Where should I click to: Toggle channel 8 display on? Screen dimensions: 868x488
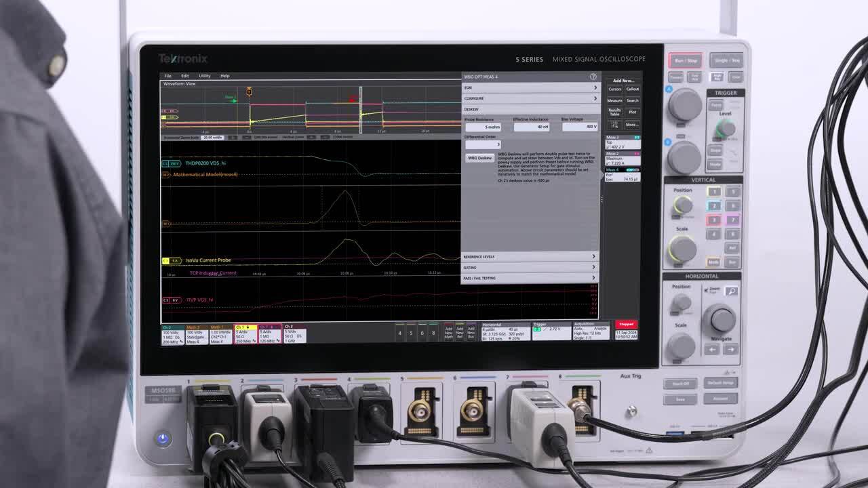[x=433, y=333]
